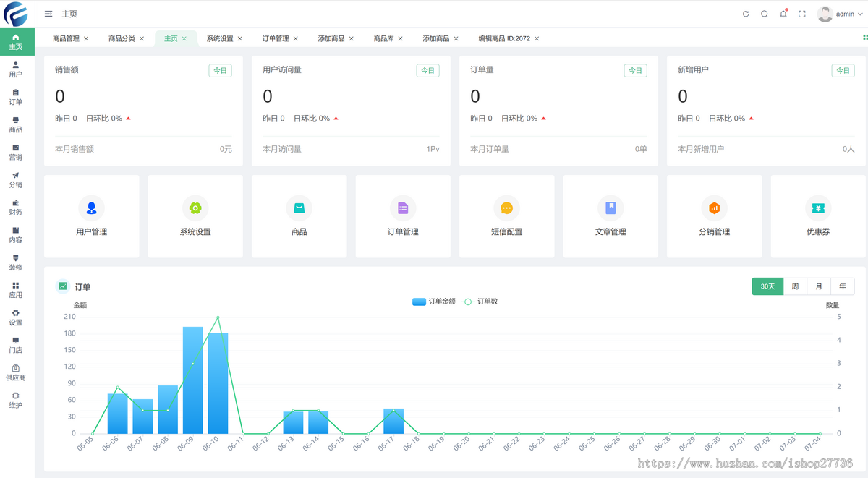Click the 06-17 order amount bar
Screen dimensions: 868x478
tap(393, 421)
